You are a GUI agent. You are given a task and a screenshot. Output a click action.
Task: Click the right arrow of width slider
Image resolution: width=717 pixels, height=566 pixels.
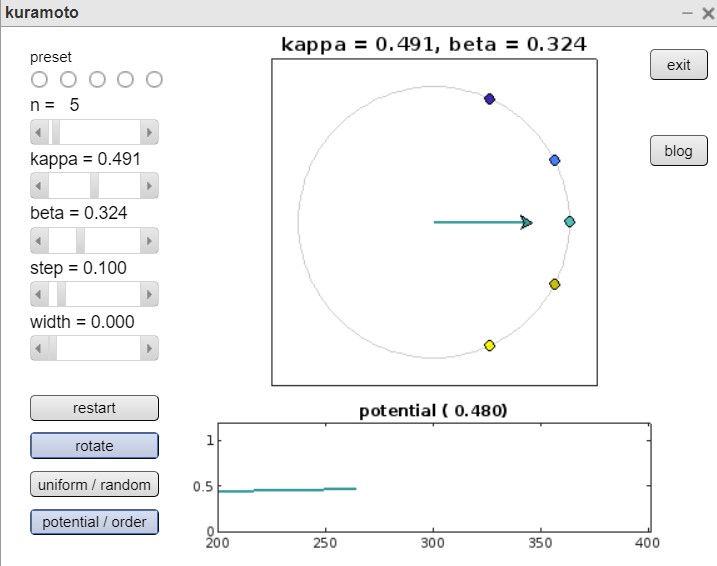(x=150, y=348)
